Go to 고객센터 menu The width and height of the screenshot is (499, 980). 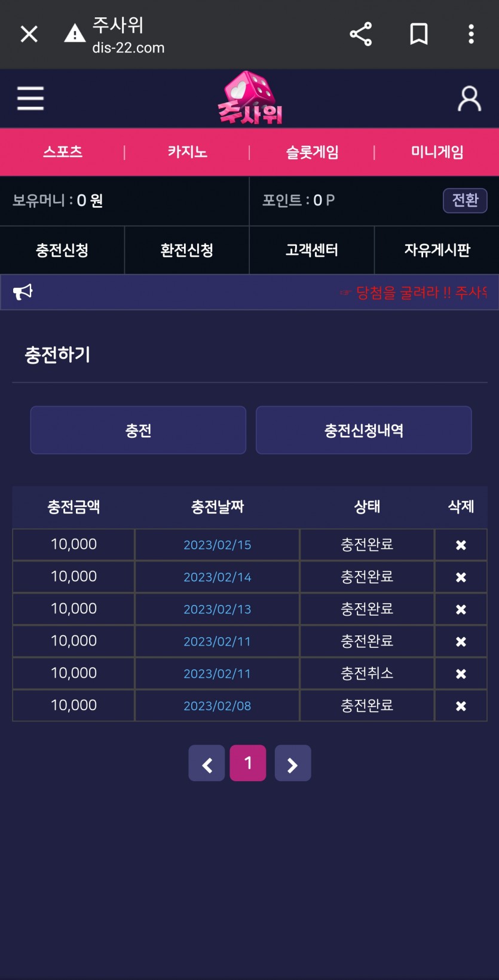coord(312,250)
